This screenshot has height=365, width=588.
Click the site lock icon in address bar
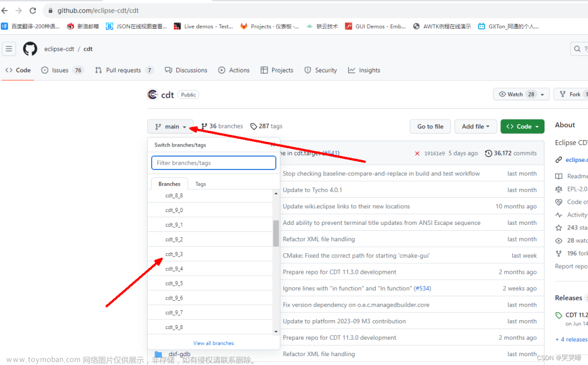(x=51, y=11)
